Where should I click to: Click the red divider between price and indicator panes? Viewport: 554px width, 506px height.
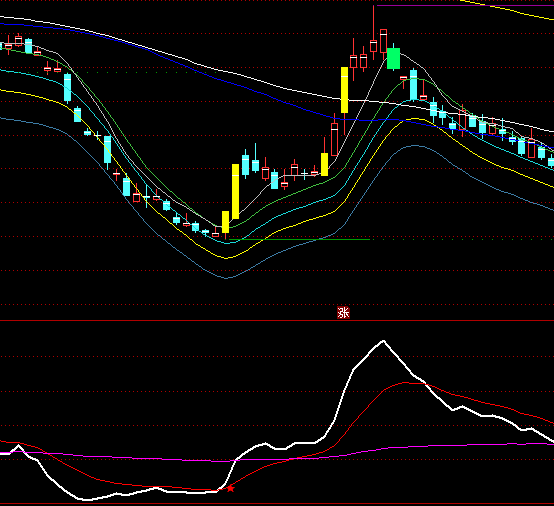[277, 320]
